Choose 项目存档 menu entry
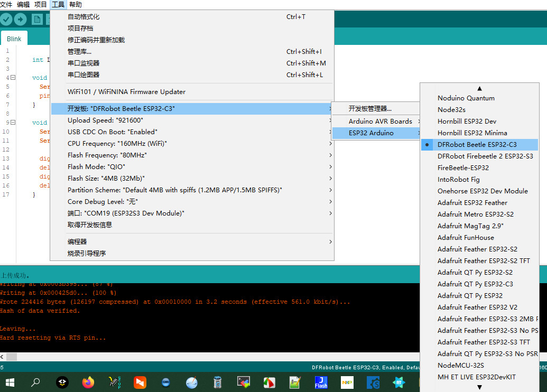Image resolution: width=547 pixels, height=392 pixels. pyautogui.click(x=192, y=28)
